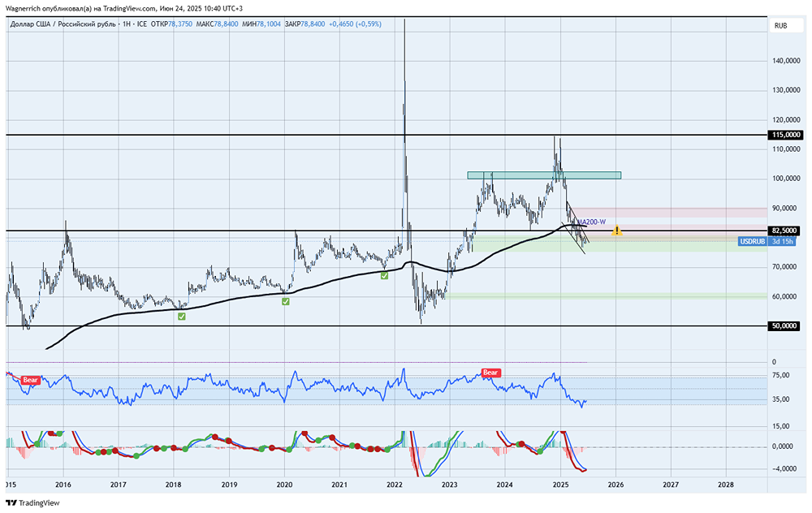Click the green checkmark marker near 2020
Screen dimensions: 812x513
click(x=286, y=301)
